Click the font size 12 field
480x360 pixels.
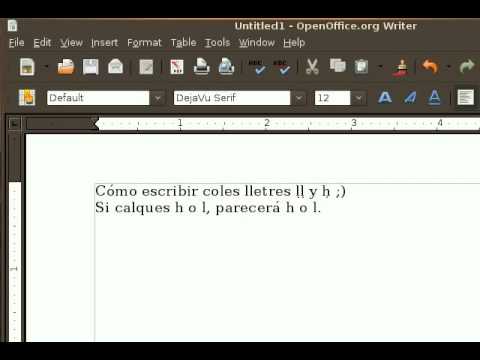tap(332, 98)
